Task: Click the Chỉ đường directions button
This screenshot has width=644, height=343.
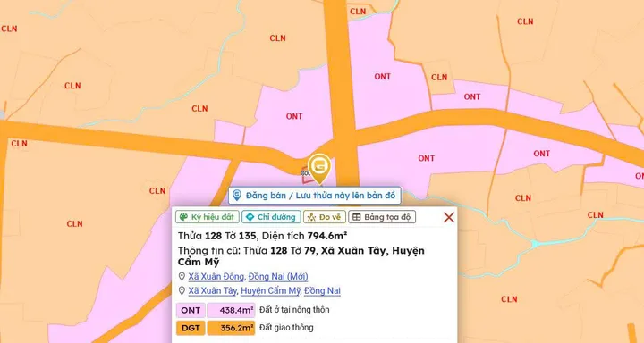Action: [272, 217]
